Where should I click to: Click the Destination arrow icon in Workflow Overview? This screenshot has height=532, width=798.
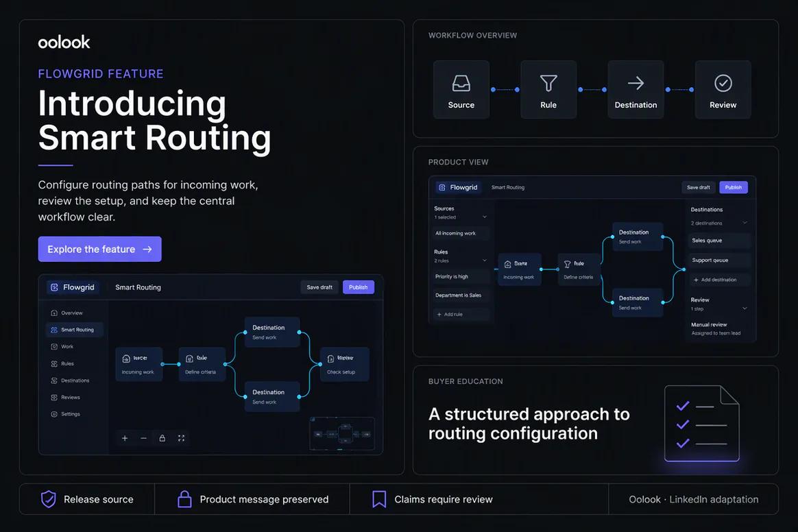click(636, 83)
